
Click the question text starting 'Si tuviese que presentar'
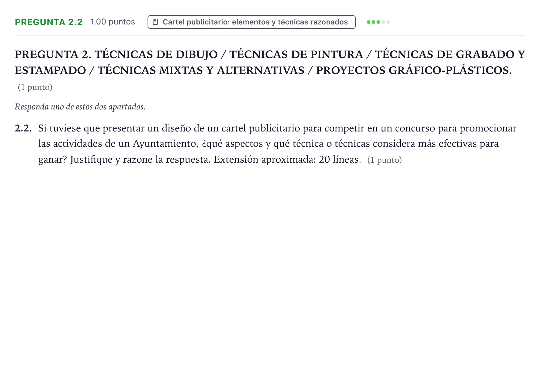pos(277,144)
